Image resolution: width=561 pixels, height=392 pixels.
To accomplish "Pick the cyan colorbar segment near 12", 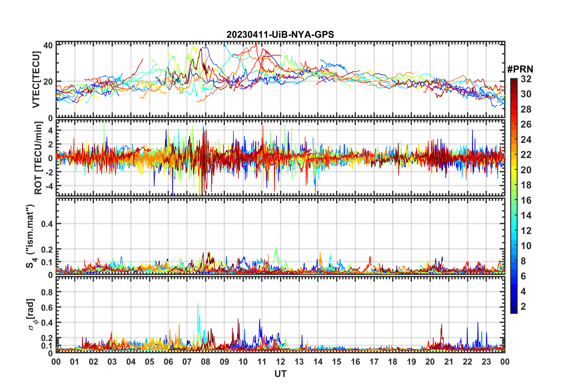I will [x=514, y=231].
